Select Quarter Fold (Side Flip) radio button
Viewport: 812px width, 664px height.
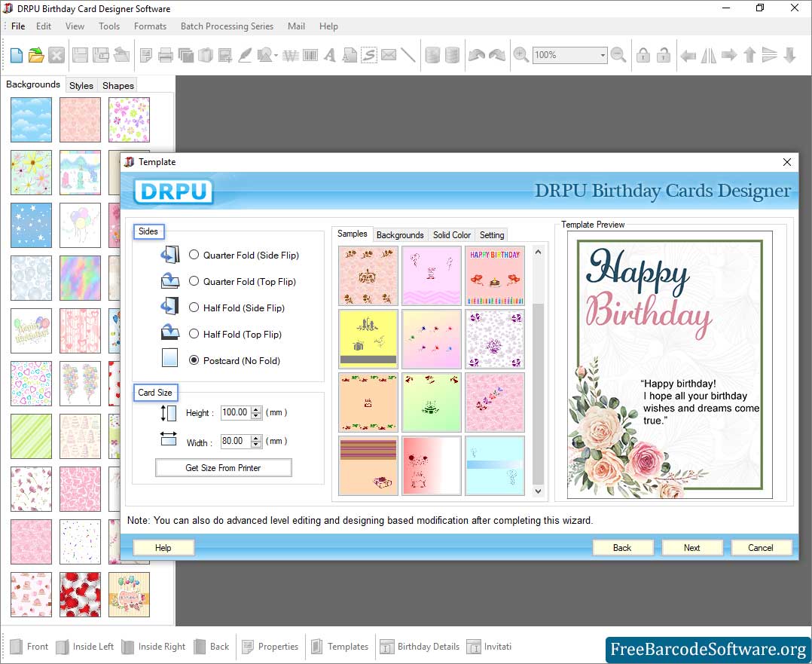(x=194, y=255)
